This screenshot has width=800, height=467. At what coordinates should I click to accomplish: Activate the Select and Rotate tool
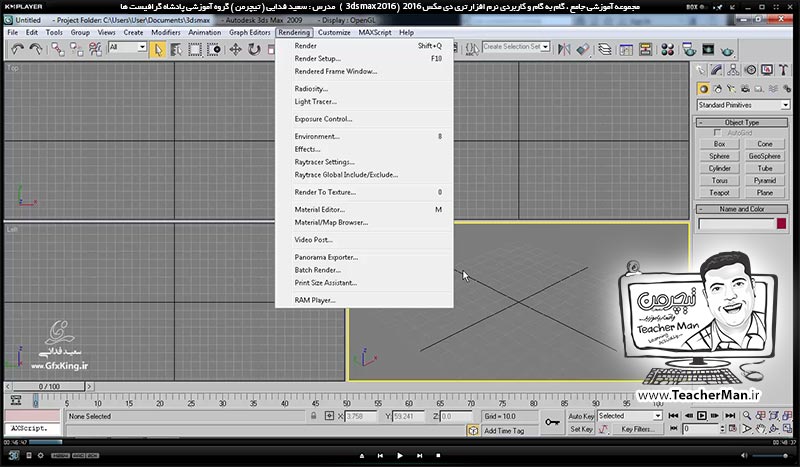point(254,50)
